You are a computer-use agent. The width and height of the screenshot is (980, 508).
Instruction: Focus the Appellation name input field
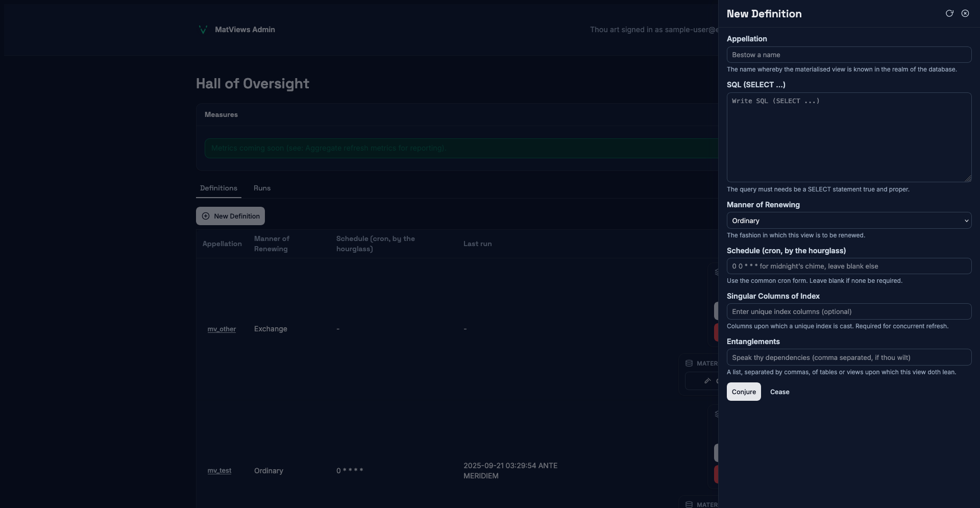click(x=848, y=55)
